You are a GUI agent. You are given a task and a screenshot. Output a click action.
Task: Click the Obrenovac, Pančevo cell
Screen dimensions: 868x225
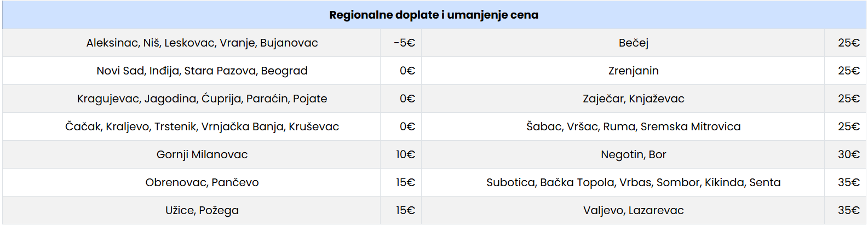pyautogui.click(x=202, y=182)
